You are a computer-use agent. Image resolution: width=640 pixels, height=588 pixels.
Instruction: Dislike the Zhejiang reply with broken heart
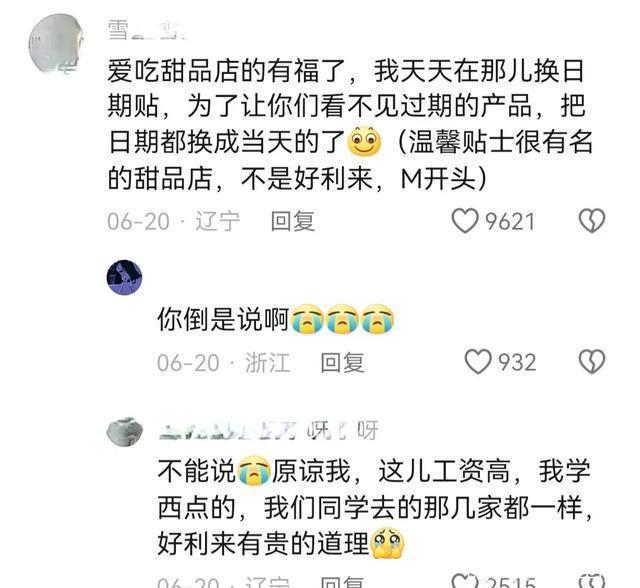[592, 362]
